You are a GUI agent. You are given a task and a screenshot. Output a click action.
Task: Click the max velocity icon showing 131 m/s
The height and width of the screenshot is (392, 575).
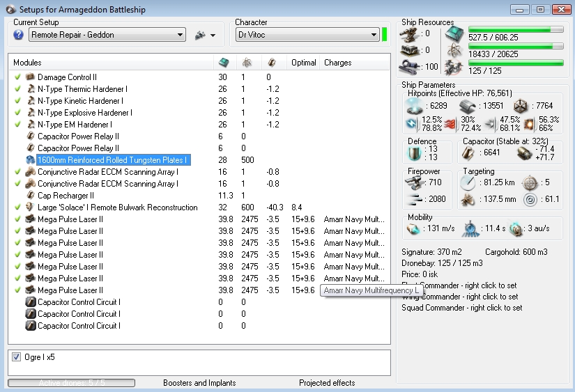(x=413, y=228)
